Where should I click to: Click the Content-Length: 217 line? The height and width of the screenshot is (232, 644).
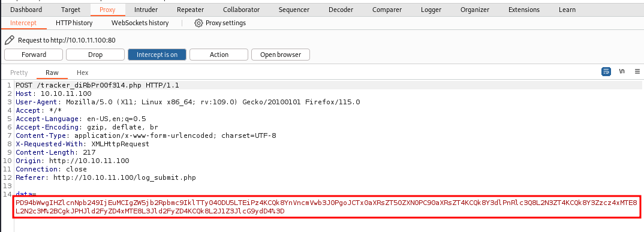click(55, 152)
